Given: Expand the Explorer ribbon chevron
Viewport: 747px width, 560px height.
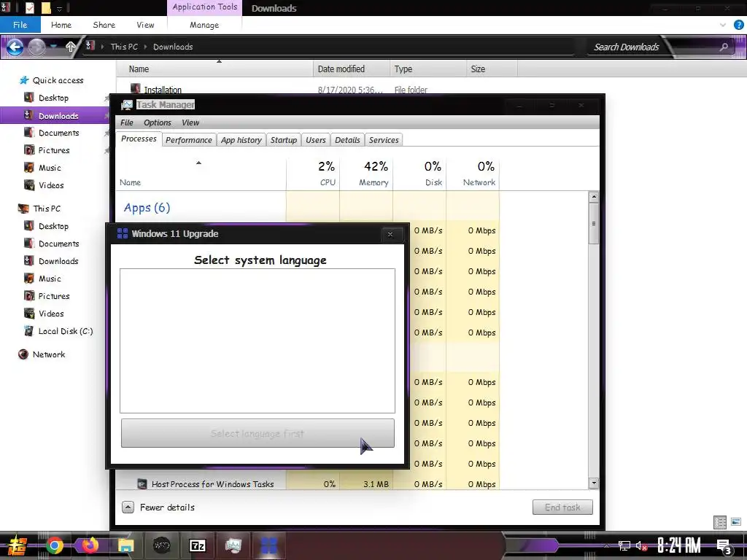Looking at the screenshot, I should pos(723,25).
